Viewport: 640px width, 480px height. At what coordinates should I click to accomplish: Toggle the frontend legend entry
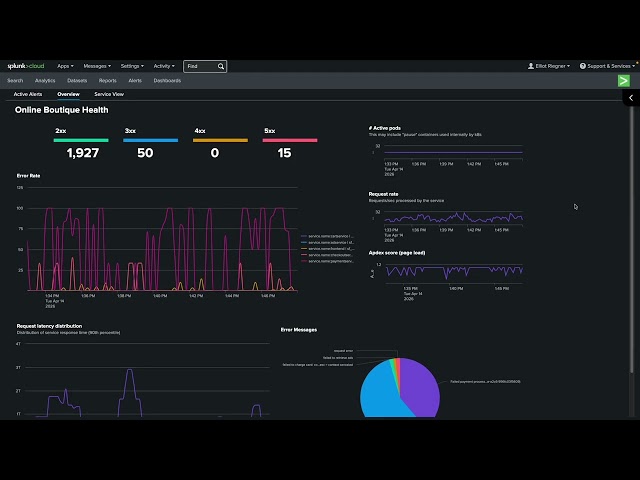click(x=328, y=249)
